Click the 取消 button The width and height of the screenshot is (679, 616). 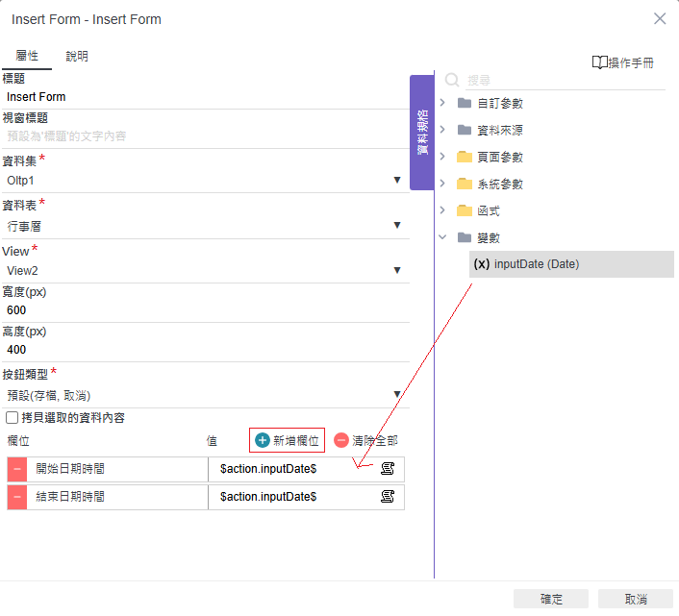coord(635,599)
